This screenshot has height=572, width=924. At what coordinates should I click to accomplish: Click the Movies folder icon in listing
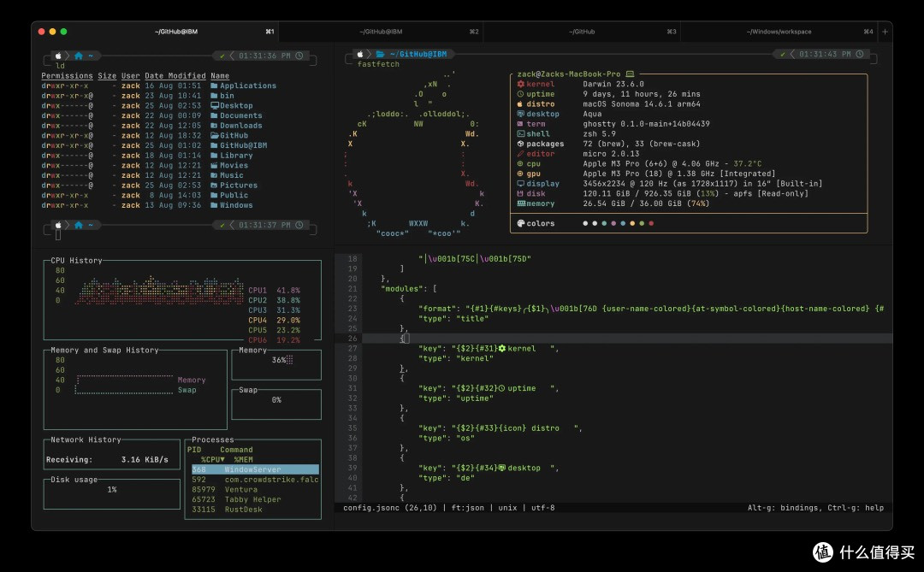point(214,166)
